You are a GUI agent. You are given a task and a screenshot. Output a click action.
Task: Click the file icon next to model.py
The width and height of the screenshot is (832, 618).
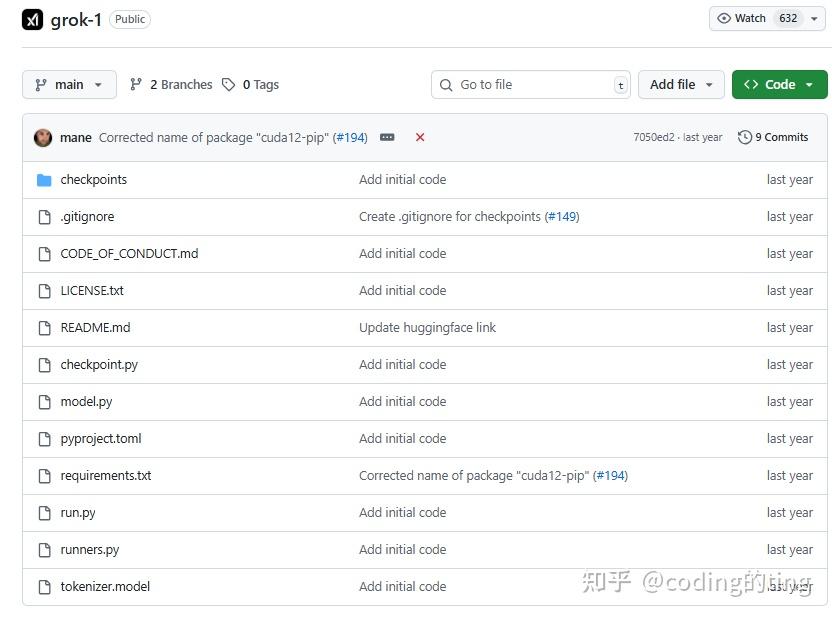click(x=45, y=402)
